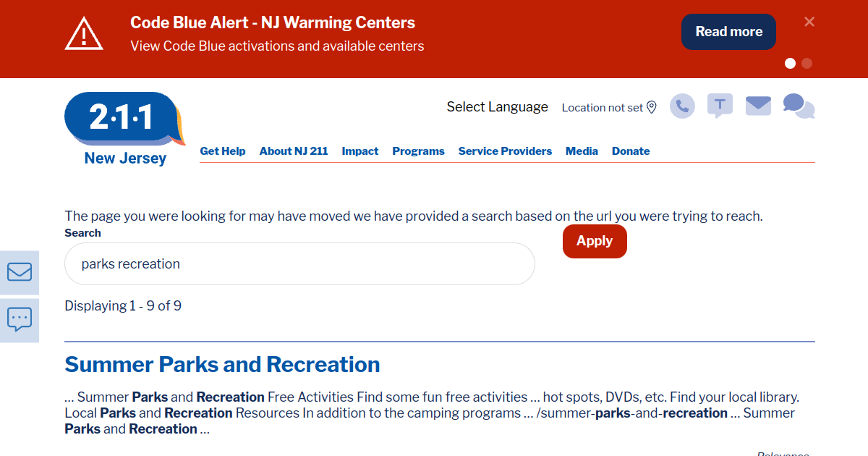The width and height of the screenshot is (868, 456).
Task: Open the side chat bubble icon
Action: coord(20,318)
